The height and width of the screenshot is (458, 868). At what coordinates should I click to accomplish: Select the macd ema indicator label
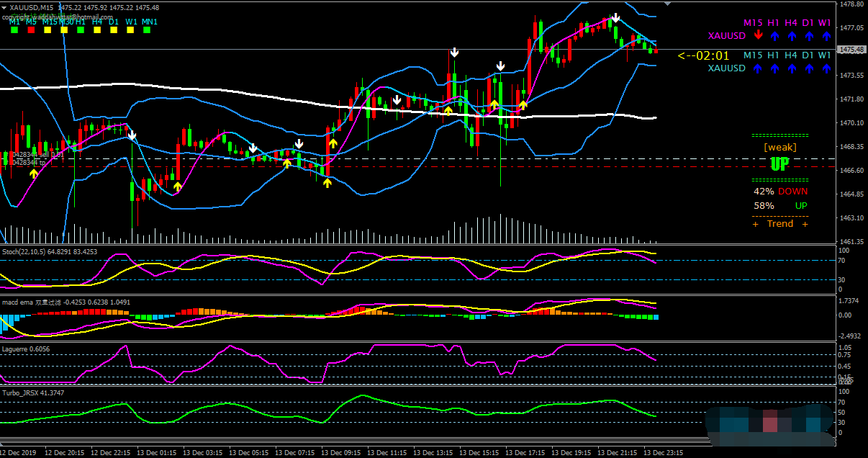pos(29,302)
